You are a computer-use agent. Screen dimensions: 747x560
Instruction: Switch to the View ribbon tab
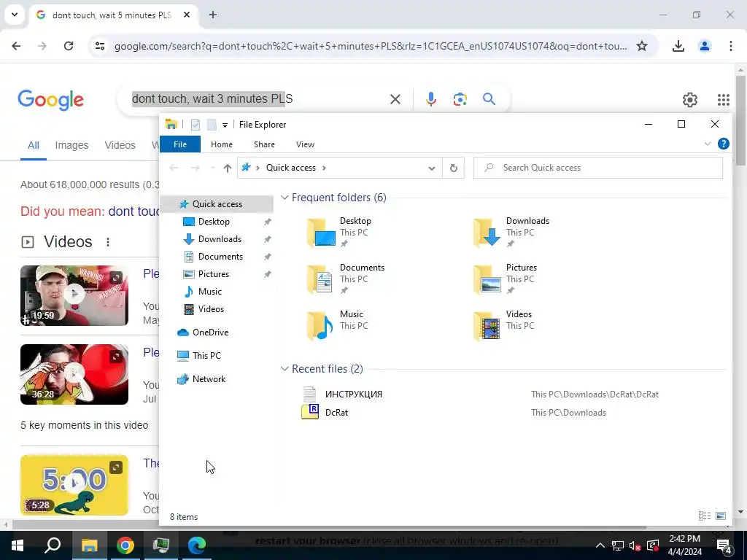click(305, 144)
